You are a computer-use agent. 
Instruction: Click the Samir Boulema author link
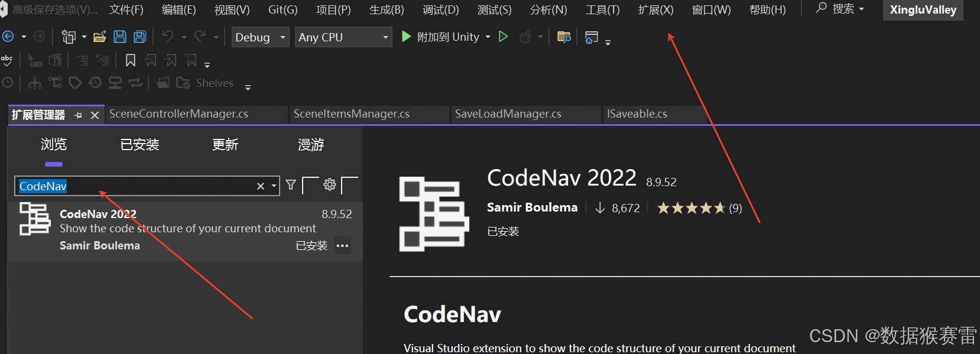(532, 207)
